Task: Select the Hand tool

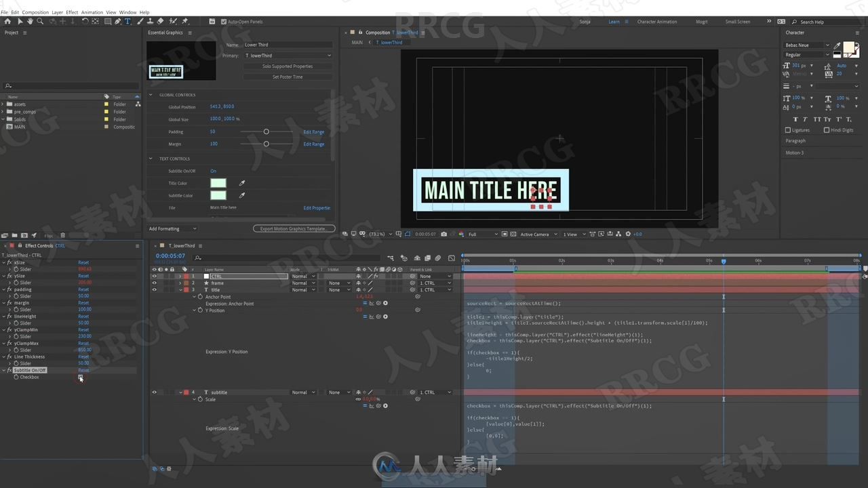Action: (30, 21)
